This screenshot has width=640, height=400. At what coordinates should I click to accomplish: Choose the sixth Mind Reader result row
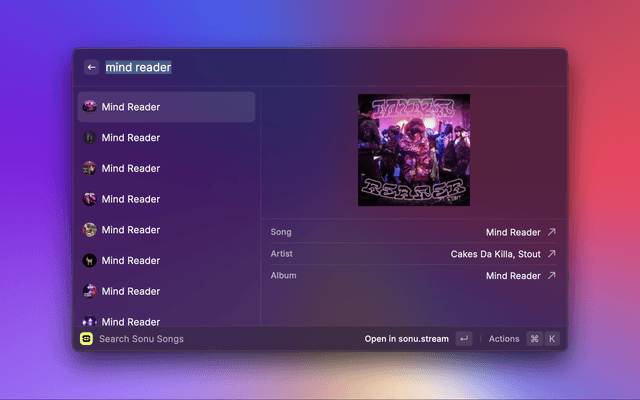point(166,261)
